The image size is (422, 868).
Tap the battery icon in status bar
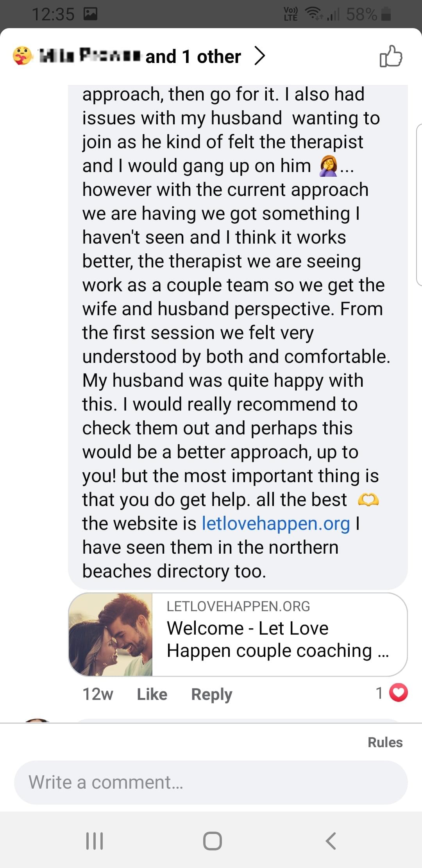coord(386,14)
